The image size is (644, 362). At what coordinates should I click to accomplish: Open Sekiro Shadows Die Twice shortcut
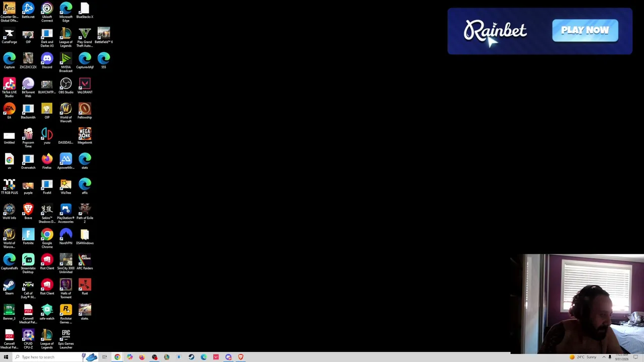[47, 213]
